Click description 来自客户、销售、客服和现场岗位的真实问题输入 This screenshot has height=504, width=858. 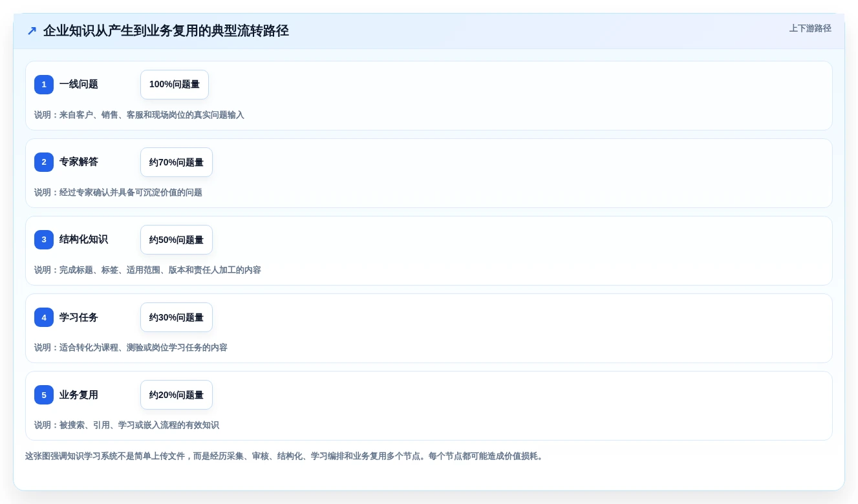pyautogui.click(x=152, y=115)
